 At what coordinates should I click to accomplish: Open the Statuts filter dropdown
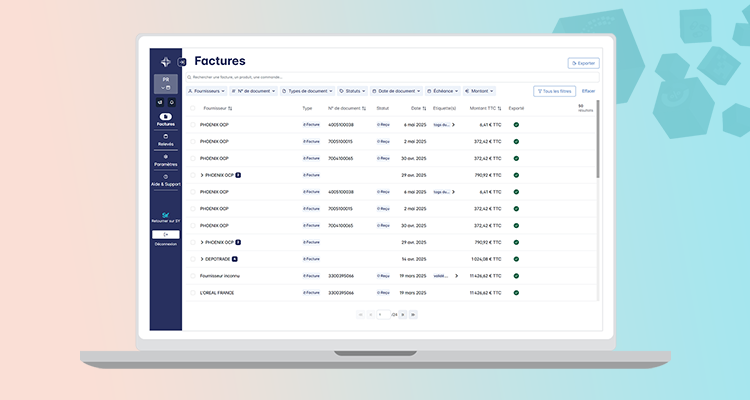click(353, 91)
